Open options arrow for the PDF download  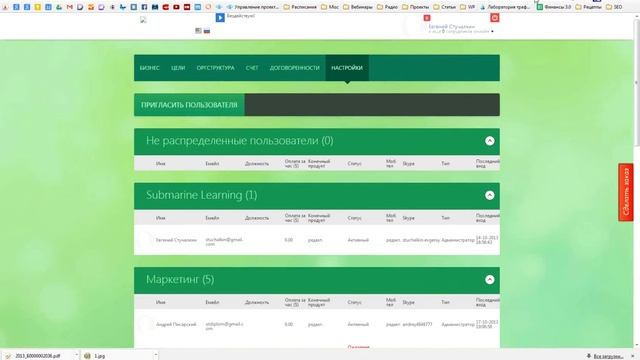tap(76, 356)
